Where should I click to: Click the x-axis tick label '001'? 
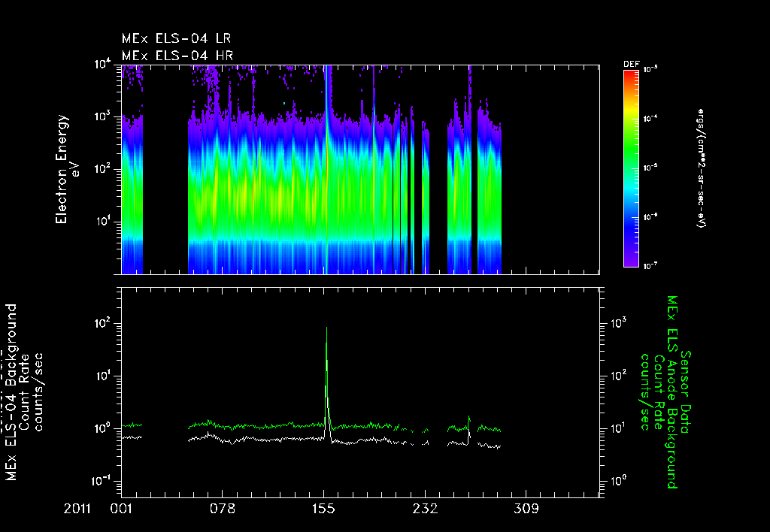121,509
